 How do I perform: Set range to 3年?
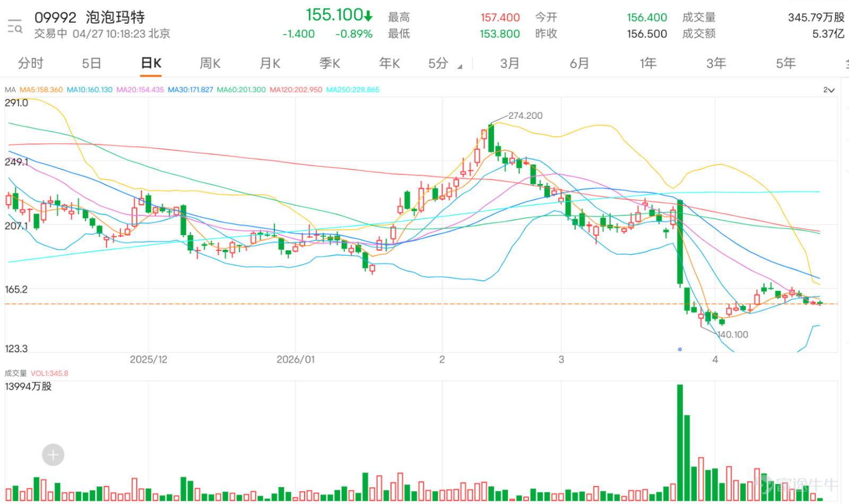point(716,63)
